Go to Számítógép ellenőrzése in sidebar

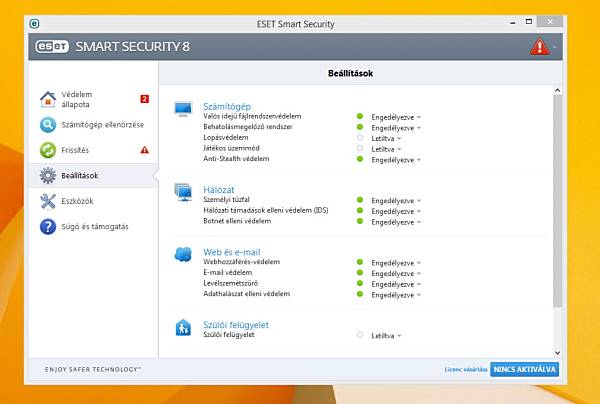point(93,125)
